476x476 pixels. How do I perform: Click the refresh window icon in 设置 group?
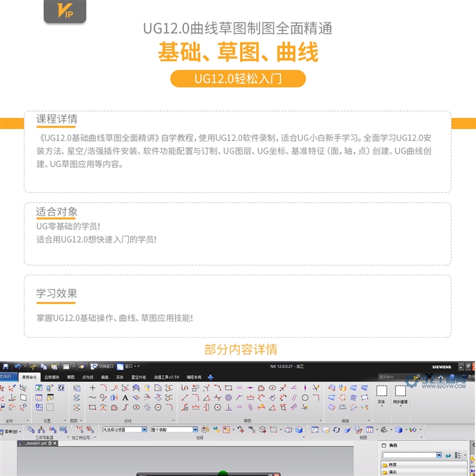coord(39,388)
